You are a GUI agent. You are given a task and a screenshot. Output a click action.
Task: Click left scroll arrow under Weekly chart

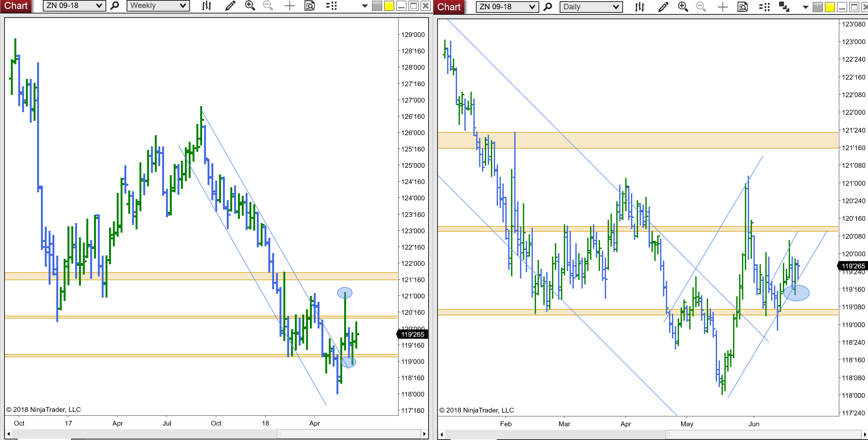9,434
